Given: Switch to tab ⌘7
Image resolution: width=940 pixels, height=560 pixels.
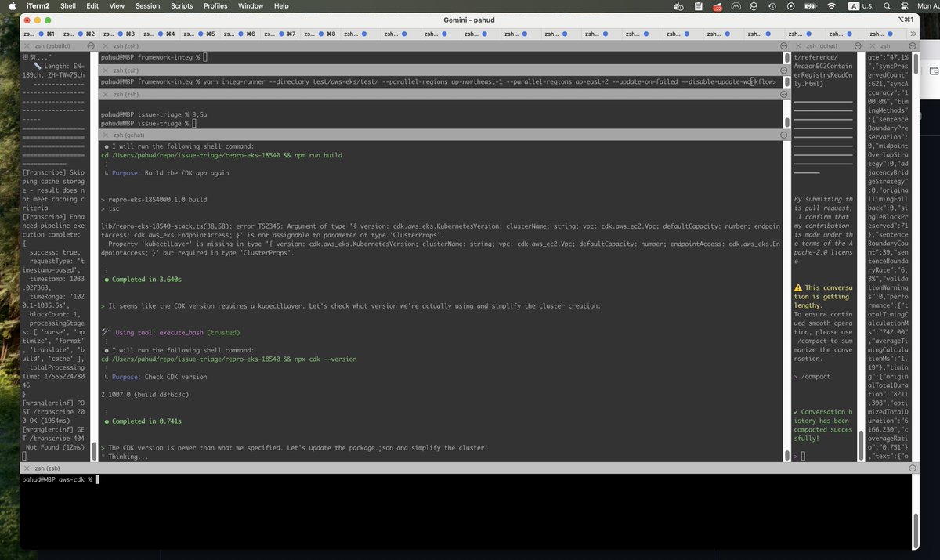Looking at the screenshot, I should [x=280, y=34].
